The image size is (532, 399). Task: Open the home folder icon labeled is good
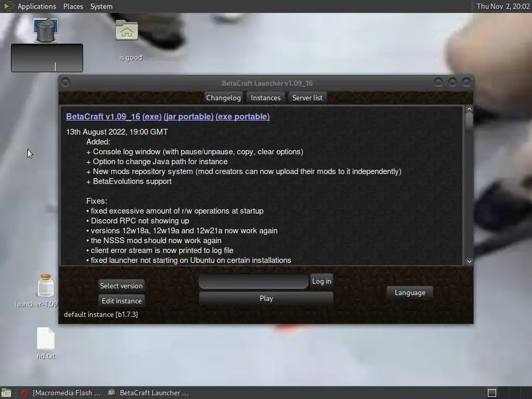[127, 30]
